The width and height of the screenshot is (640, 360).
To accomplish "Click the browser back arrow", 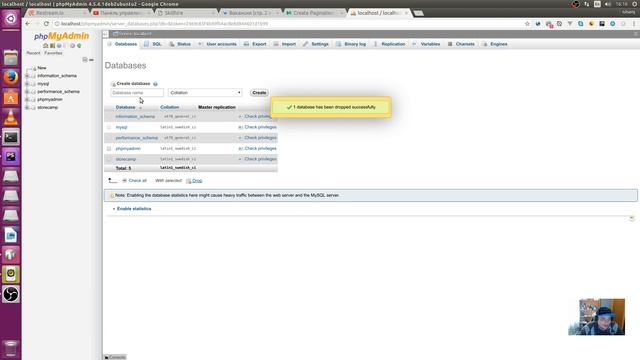I will coord(27,24).
